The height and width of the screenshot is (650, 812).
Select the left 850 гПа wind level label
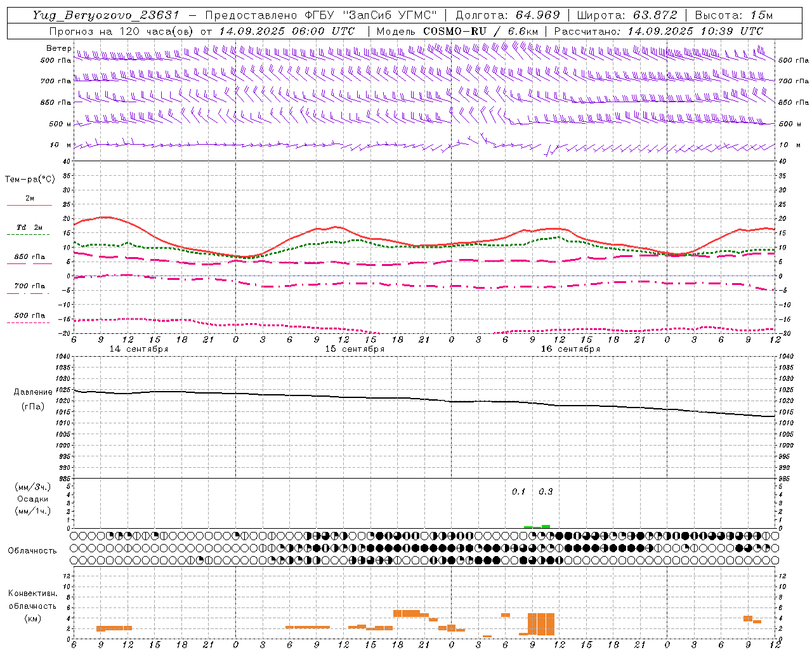[56, 102]
